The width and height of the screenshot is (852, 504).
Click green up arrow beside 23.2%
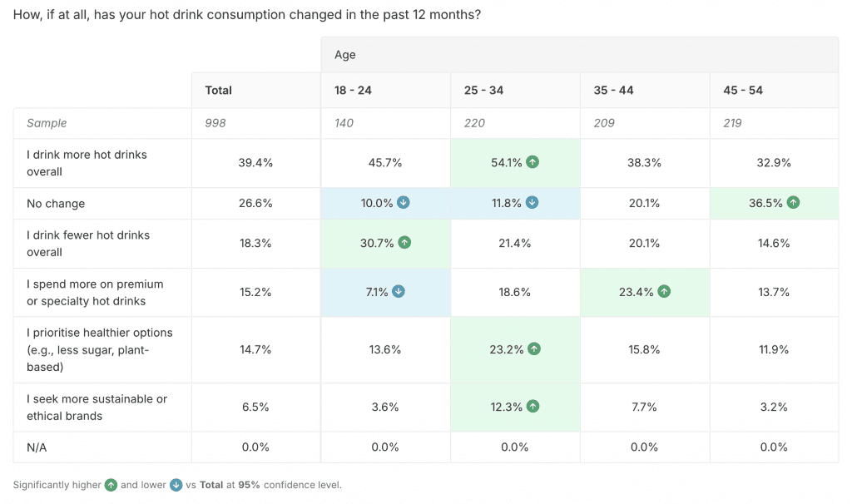click(533, 349)
